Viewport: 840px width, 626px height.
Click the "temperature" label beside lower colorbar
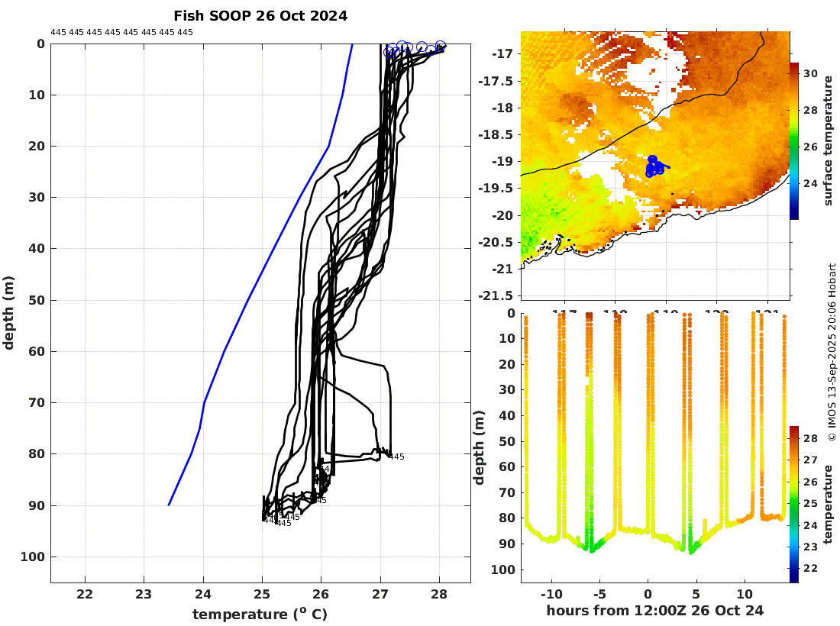point(828,504)
